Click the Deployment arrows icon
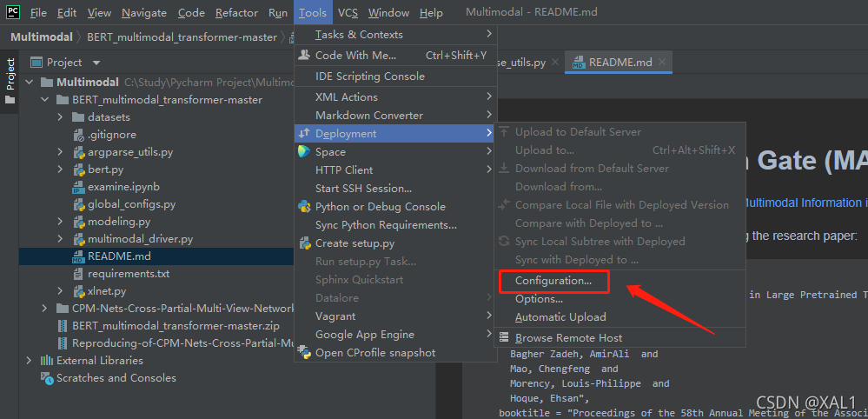Screen dimensions: 868x419 click(x=304, y=133)
